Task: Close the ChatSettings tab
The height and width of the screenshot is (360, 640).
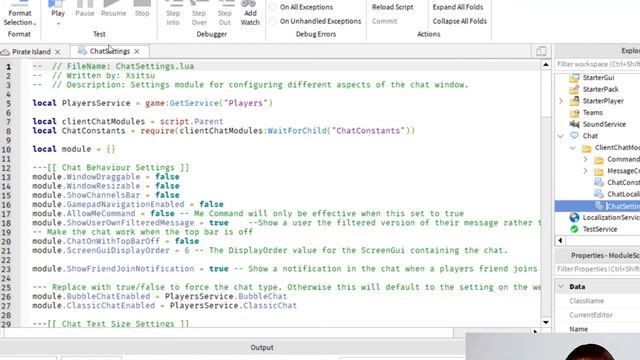Action: point(137,51)
